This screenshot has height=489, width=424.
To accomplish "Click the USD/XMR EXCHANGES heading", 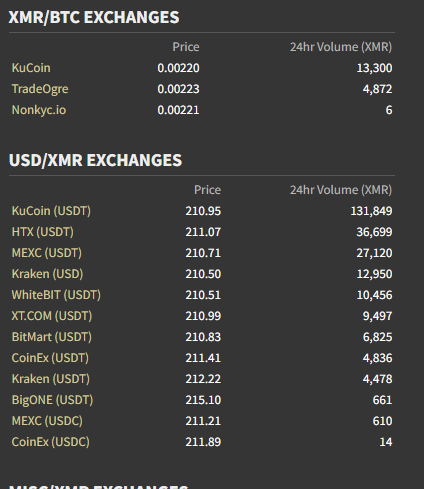I will tap(95, 160).
